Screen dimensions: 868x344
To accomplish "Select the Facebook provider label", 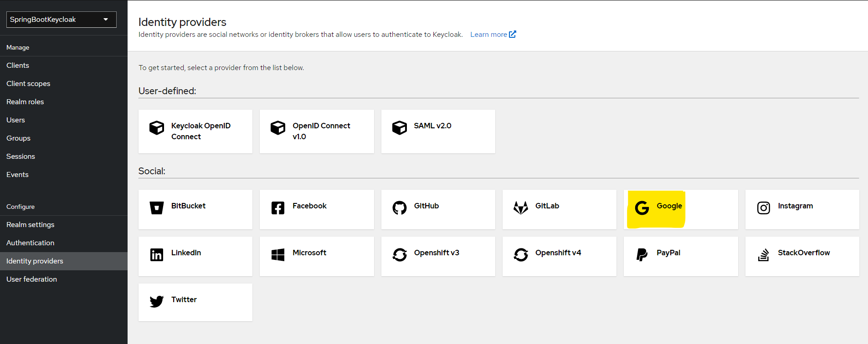I will click(309, 206).
